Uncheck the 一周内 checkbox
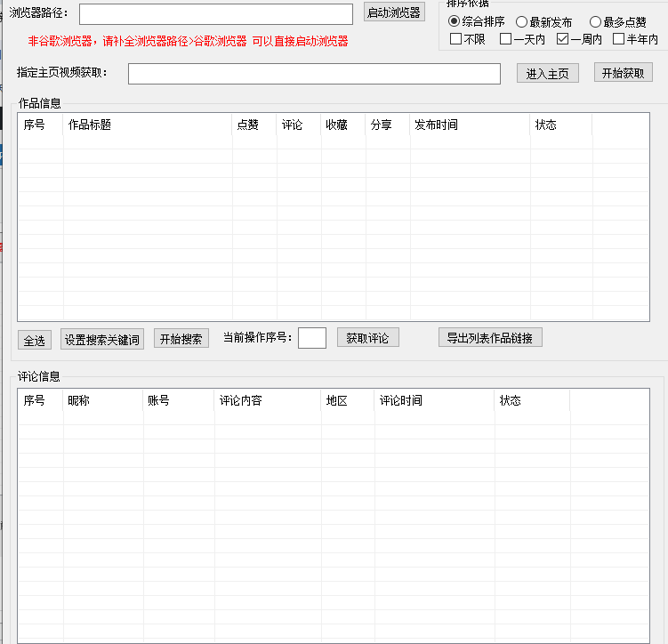Screen dimensions: 668x644 coord(562,39)
